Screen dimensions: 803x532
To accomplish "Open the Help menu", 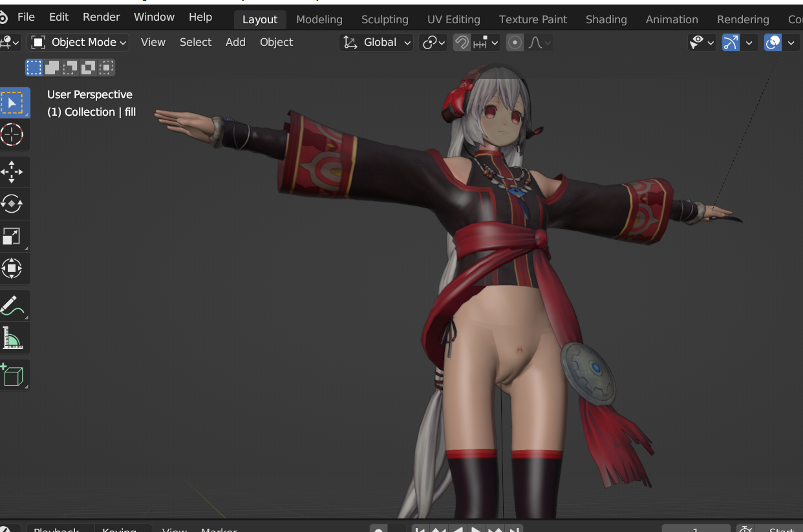I will [x=200, y=17].
